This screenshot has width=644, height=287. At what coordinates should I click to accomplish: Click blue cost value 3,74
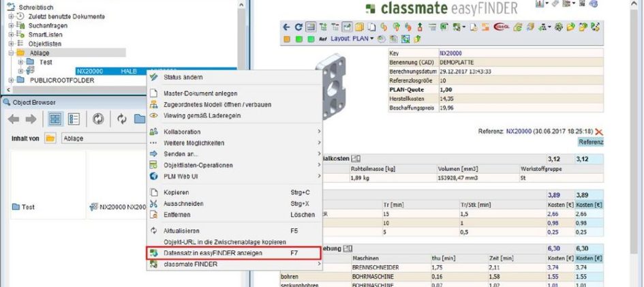click(x=553, y=267)
